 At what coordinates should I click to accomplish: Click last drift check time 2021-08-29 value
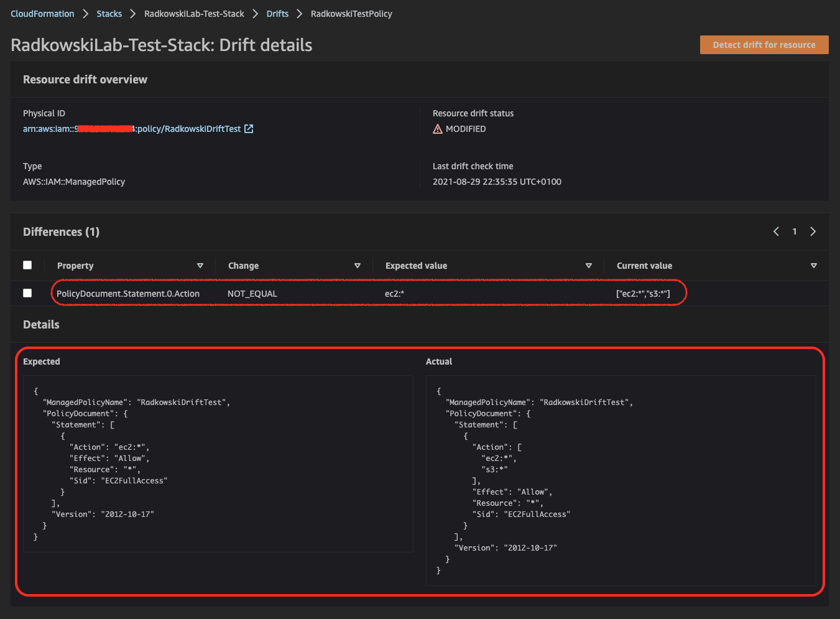[x=497, y=182]
